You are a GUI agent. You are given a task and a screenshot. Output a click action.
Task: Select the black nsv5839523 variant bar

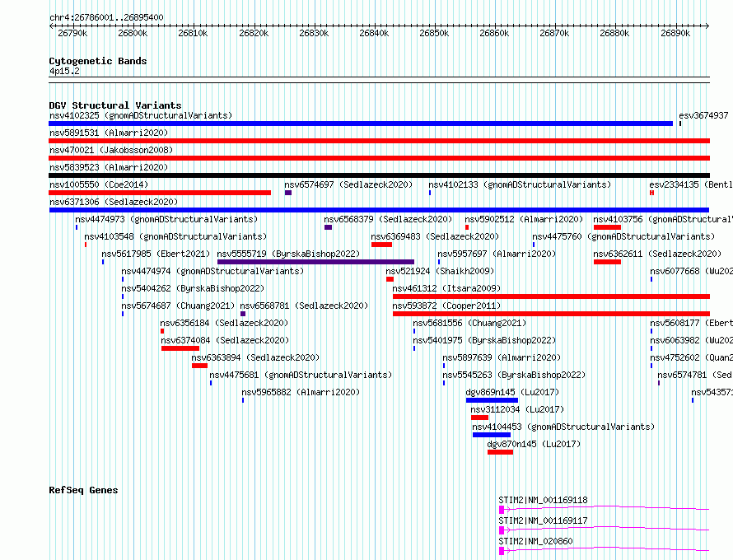(379, 175)
